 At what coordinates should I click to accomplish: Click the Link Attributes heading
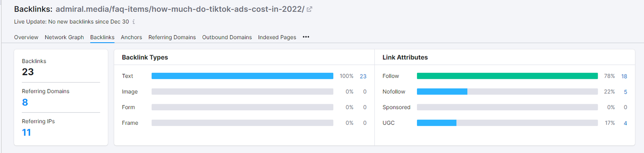tap(405, 57)
